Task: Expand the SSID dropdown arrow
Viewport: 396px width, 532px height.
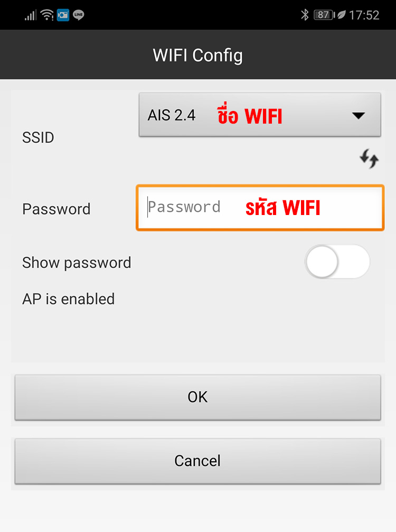Action: pos(359,116)
